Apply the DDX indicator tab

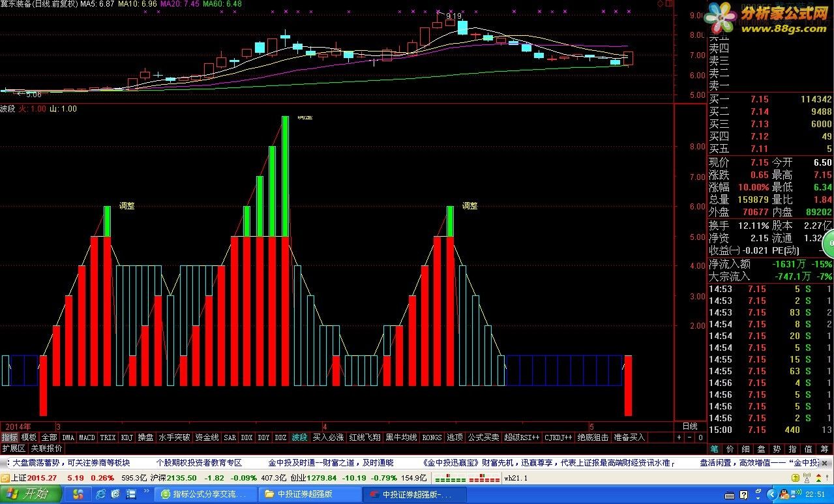click(246, 437)
